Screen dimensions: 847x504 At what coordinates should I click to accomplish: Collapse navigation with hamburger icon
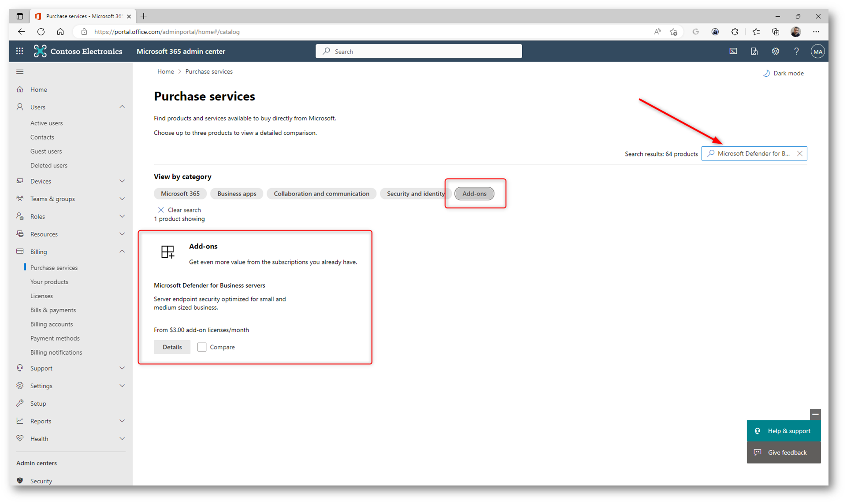20,71
